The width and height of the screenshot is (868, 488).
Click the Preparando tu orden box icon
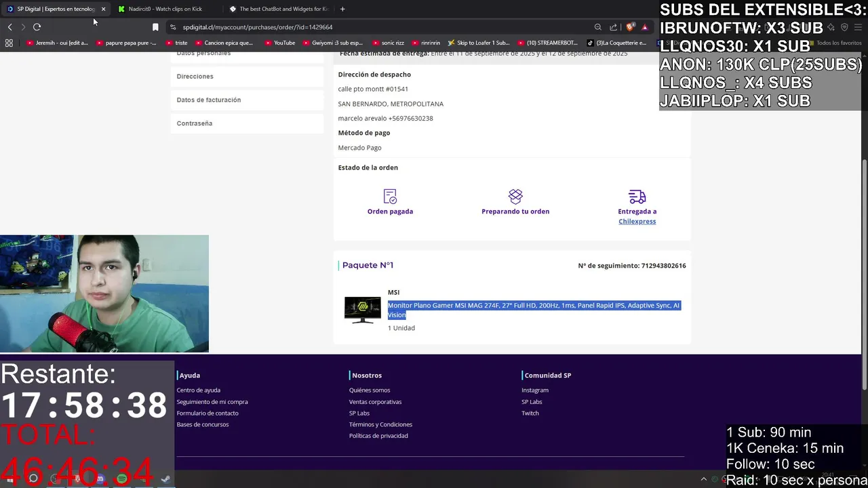click(x=515, y=197)
